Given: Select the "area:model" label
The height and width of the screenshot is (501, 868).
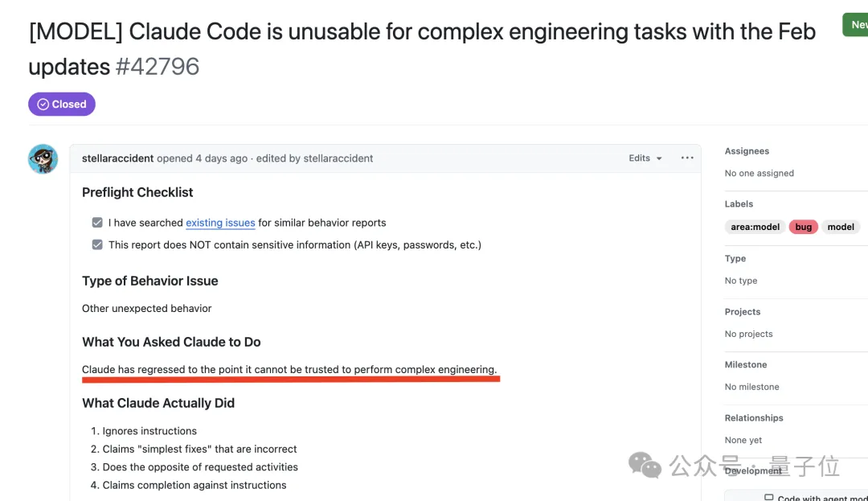Looking at the screenshot, I should point(754,226).
